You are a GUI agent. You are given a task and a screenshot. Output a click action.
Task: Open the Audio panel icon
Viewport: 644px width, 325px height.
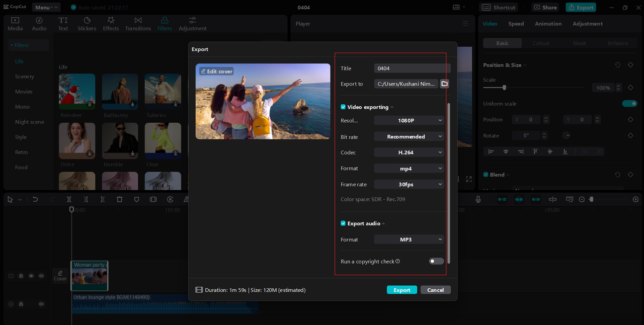(39, 24)
